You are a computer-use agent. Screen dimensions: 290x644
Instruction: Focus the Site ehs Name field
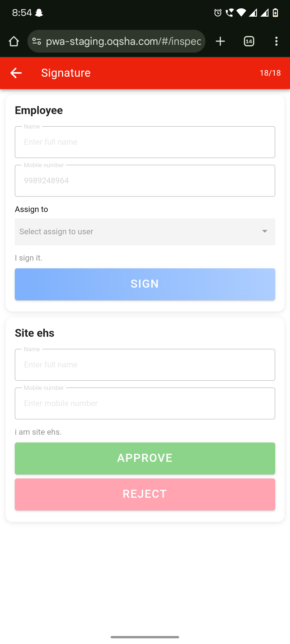pyautogui.click(x=145, y=365)
